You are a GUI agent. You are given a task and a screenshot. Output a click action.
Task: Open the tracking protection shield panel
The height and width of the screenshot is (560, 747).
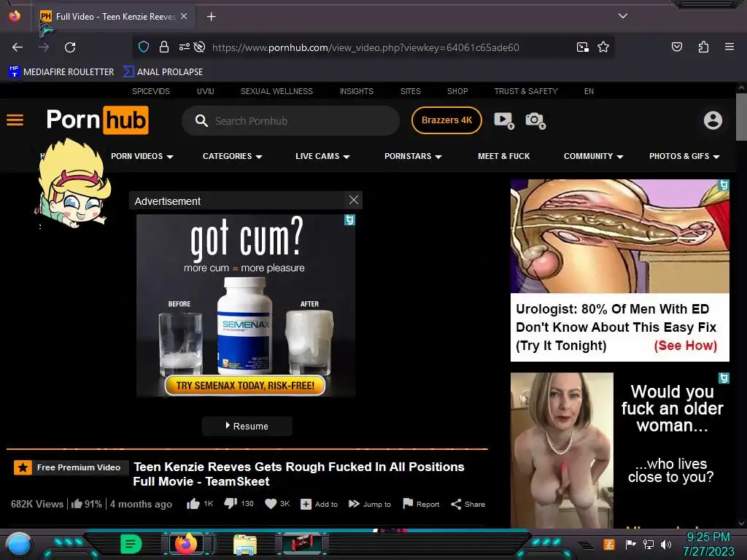(144, 47)
